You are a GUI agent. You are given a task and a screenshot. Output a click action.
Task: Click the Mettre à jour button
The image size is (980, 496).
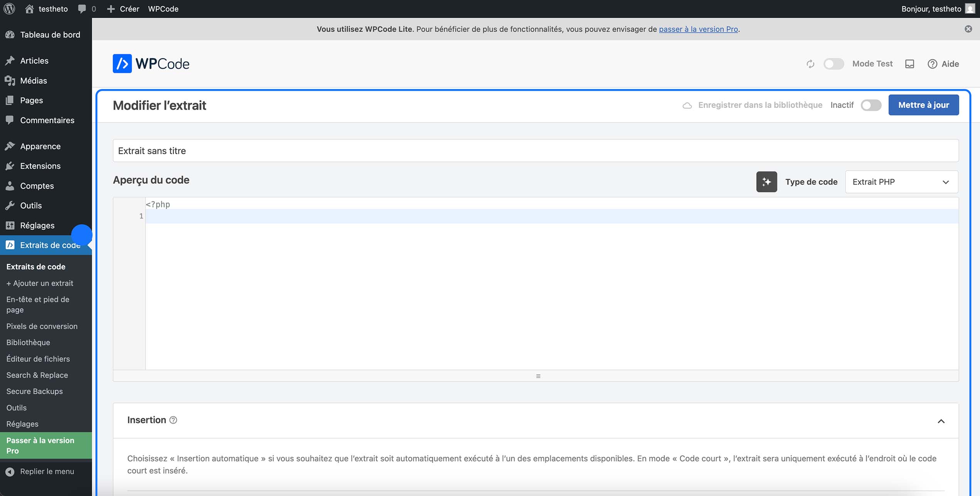point(923,105)
